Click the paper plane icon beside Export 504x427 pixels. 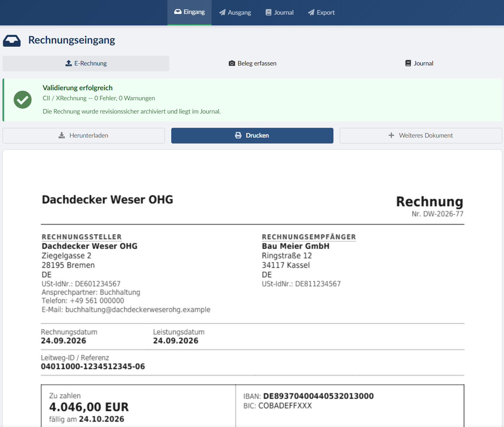[x=311, y=13]
